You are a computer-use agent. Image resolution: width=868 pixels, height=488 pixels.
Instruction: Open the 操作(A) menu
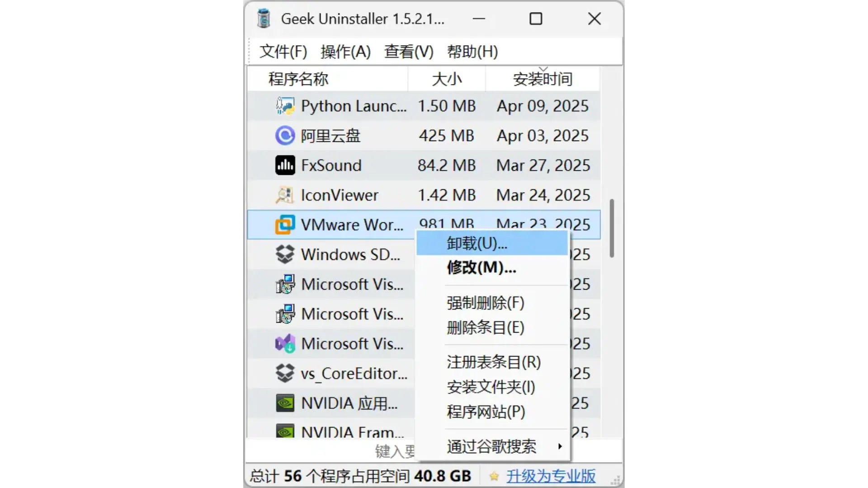pos(345,52)
